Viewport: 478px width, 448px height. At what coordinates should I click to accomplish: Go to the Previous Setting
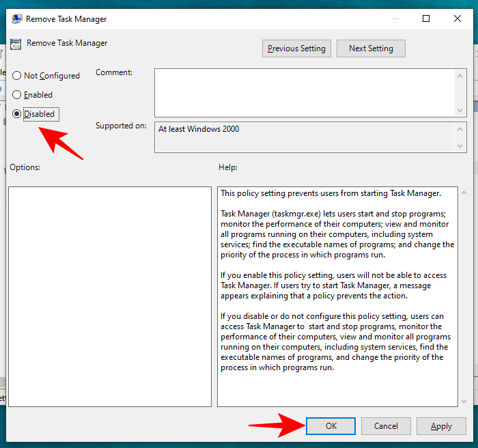(x=296, y=48)
